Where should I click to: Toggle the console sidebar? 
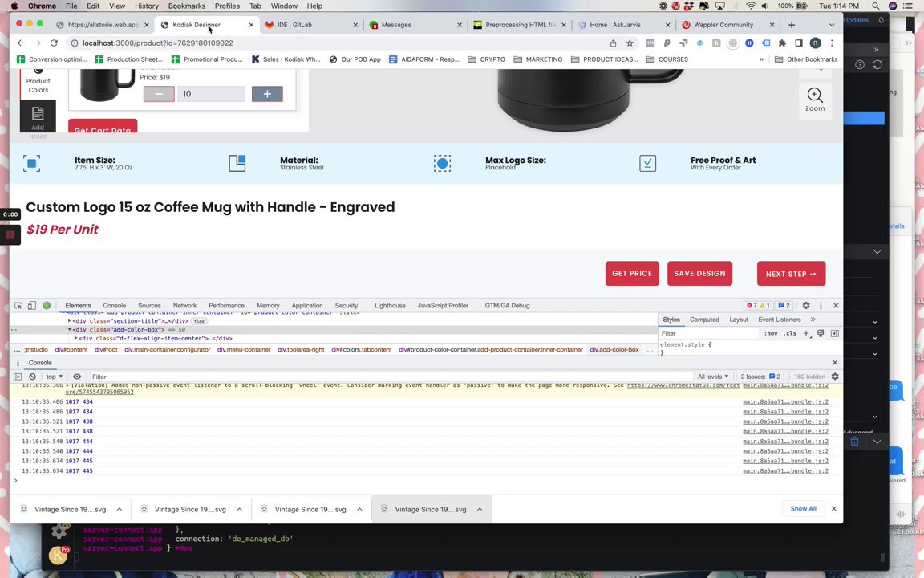coord(17,377)
